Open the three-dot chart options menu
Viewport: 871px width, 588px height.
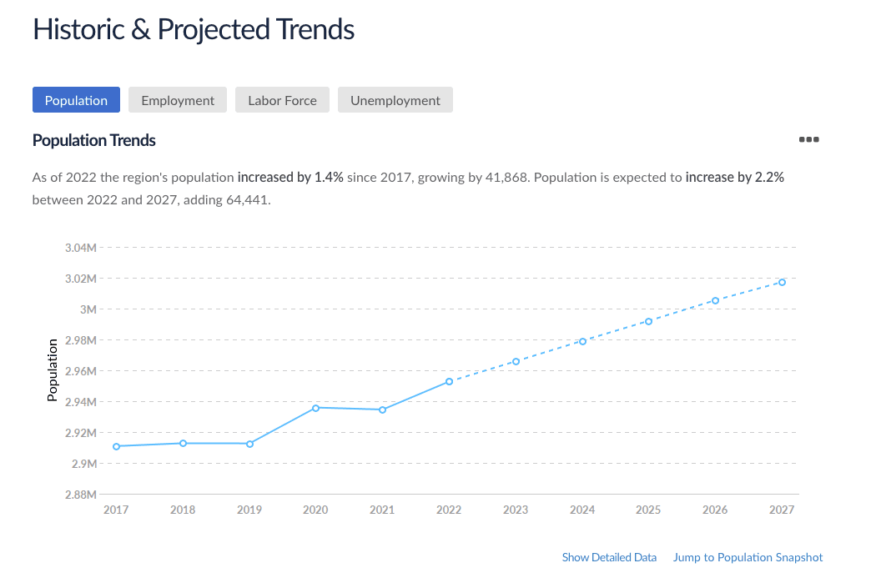(x=808, y=139)
